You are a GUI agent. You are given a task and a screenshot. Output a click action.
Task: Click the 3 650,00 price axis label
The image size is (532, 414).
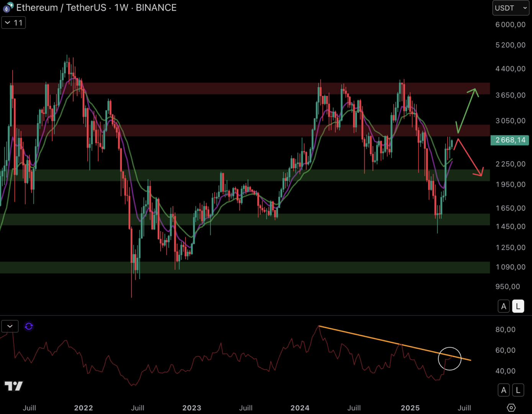click(511, 95)
